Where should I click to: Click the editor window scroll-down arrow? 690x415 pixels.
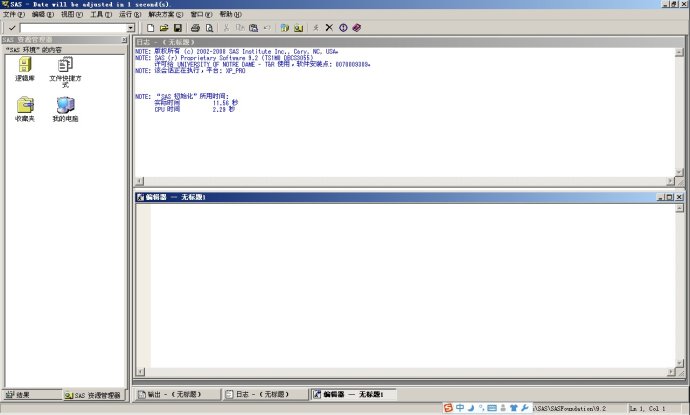[679, 363]
